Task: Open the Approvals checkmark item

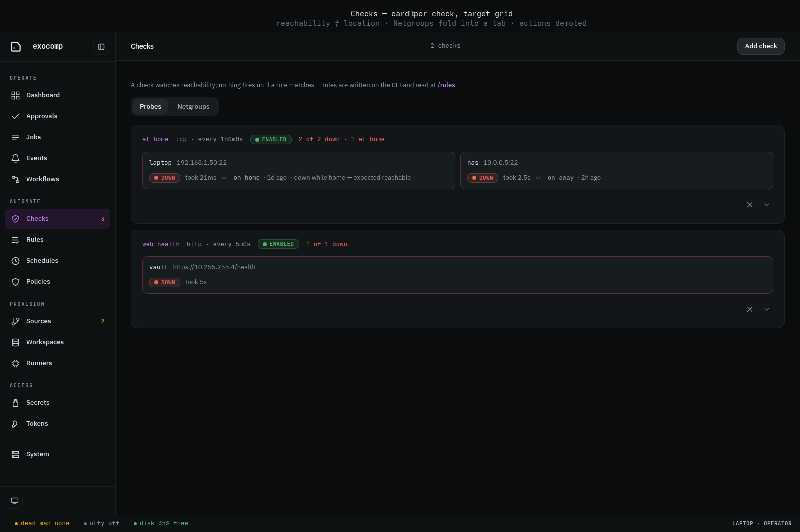Action: pos(15,116)
